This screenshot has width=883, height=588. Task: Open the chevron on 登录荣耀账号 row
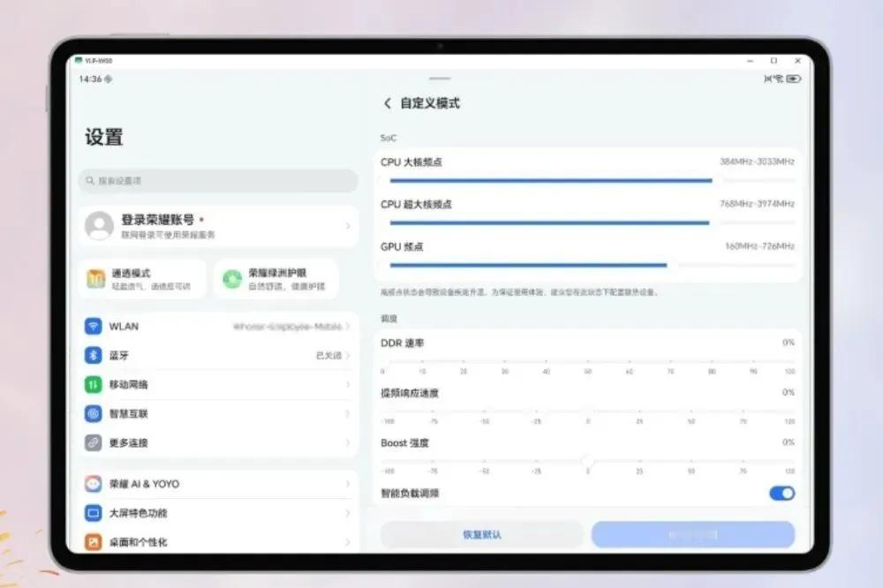[x=348, y=226]
